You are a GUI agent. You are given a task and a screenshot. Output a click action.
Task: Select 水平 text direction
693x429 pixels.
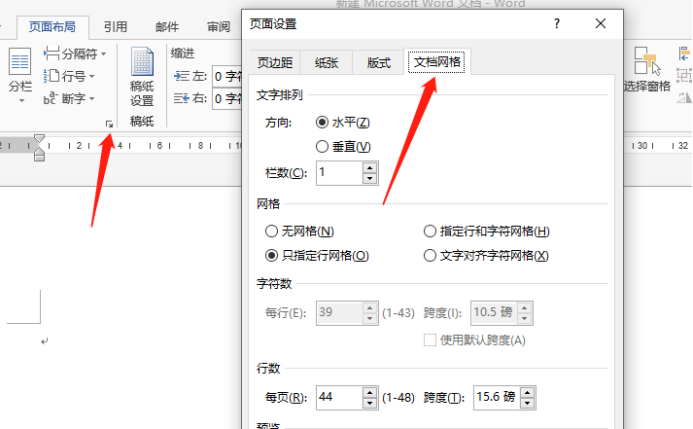(343, 122)
